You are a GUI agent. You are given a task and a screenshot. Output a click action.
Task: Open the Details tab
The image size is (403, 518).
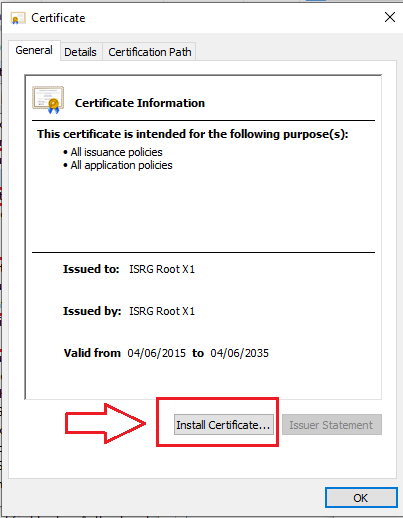point(80,52)
